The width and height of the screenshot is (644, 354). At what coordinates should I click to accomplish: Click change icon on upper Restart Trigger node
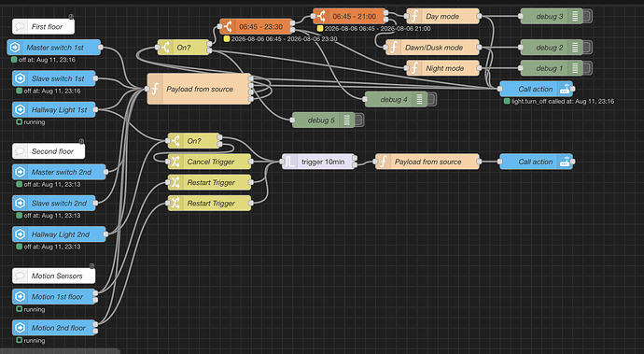pos(175,182)
